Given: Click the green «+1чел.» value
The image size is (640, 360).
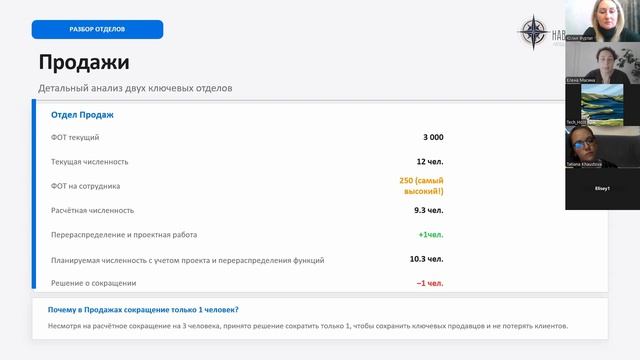Looking at the screenshot, I should (x=431, y=235).
